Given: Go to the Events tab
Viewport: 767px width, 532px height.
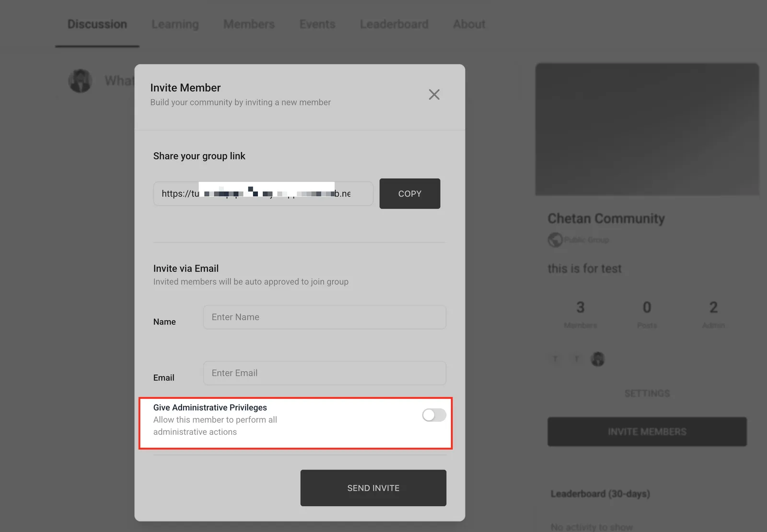Looking at the screenshot, I should point(317,24).
